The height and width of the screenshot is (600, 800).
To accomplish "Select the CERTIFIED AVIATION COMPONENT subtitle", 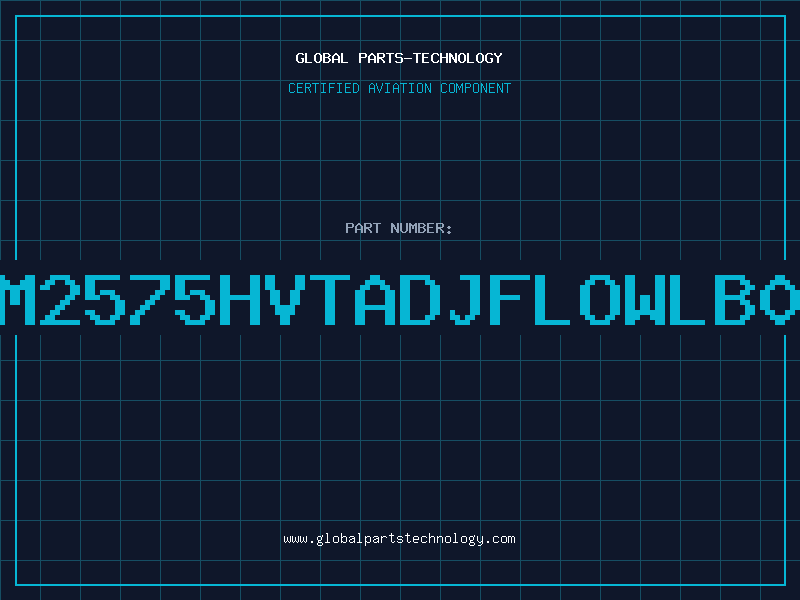I will [399, 88].
